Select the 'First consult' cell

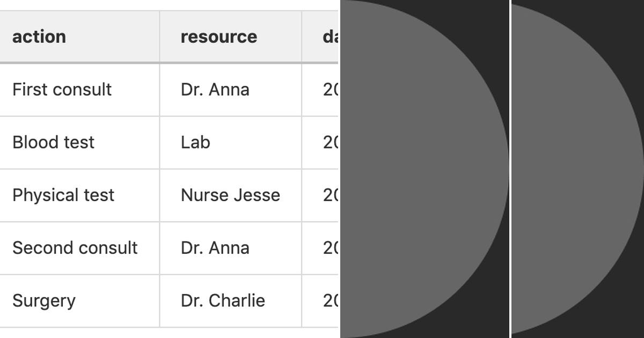tap(79, 90)
